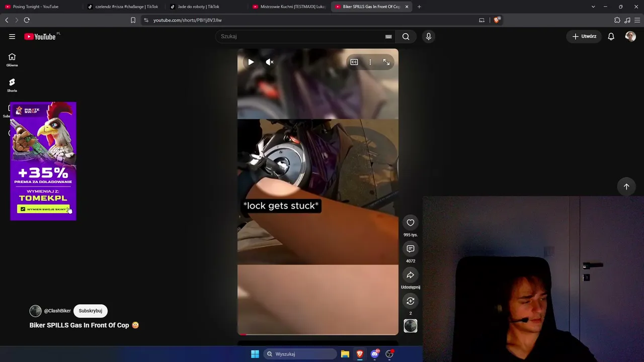This screenshot has height=362, width=644.
Task: Switch to the czelendz #nisza TikTok tab
Action: [123, 7]
